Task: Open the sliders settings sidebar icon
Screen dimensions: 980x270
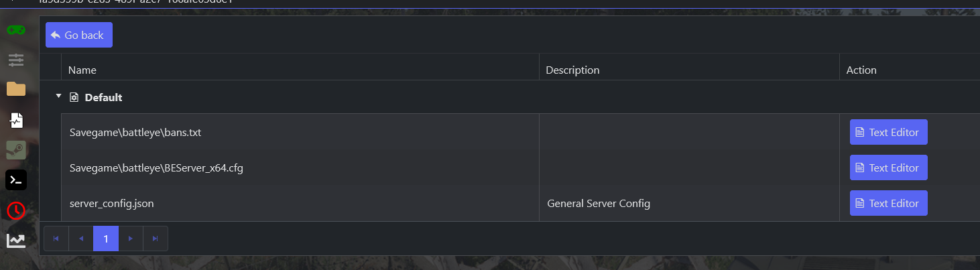Action: tap(16, 60)
